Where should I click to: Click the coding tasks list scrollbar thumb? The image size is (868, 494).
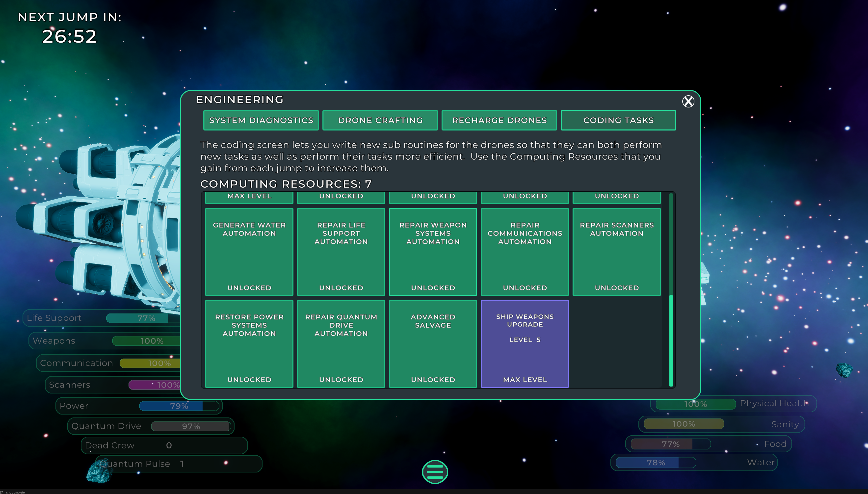(x=671, y=341)
